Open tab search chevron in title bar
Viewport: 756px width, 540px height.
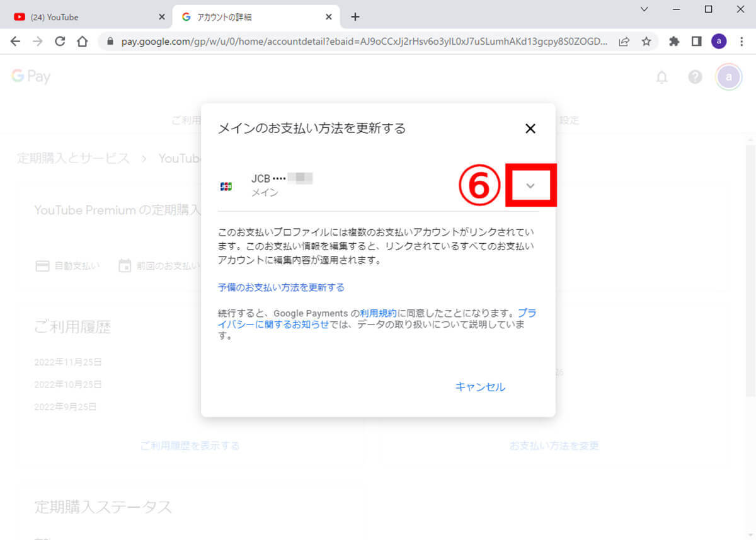[644, 9]
